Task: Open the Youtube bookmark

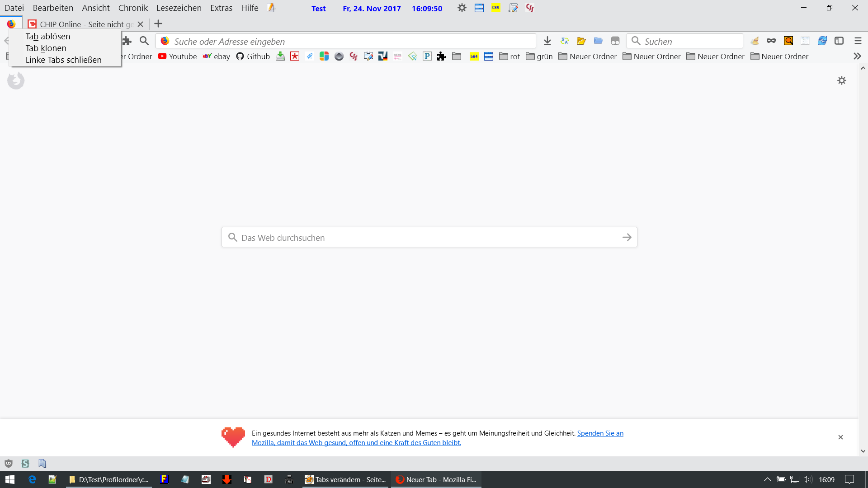Action: coord(177,56)
